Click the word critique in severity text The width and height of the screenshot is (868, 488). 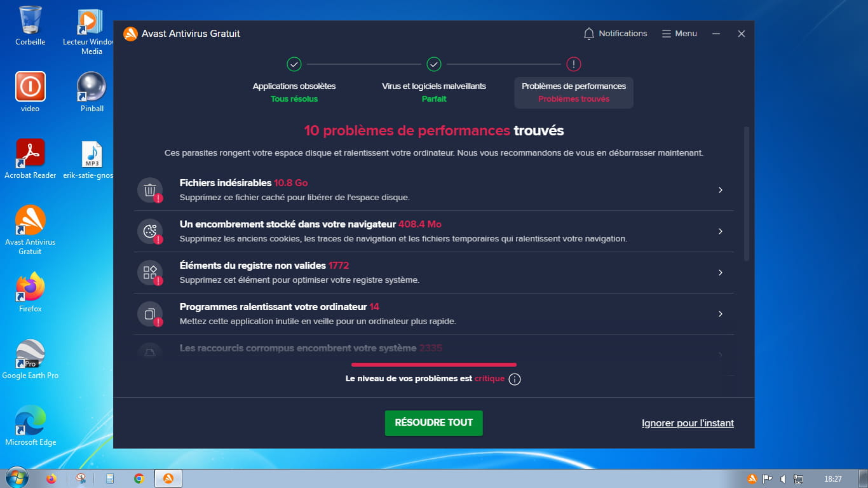489,379
